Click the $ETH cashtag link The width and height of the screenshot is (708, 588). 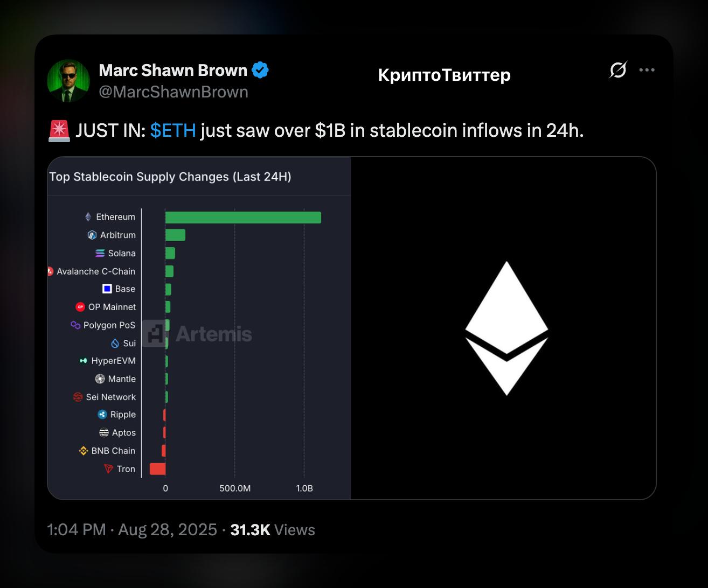173,130
